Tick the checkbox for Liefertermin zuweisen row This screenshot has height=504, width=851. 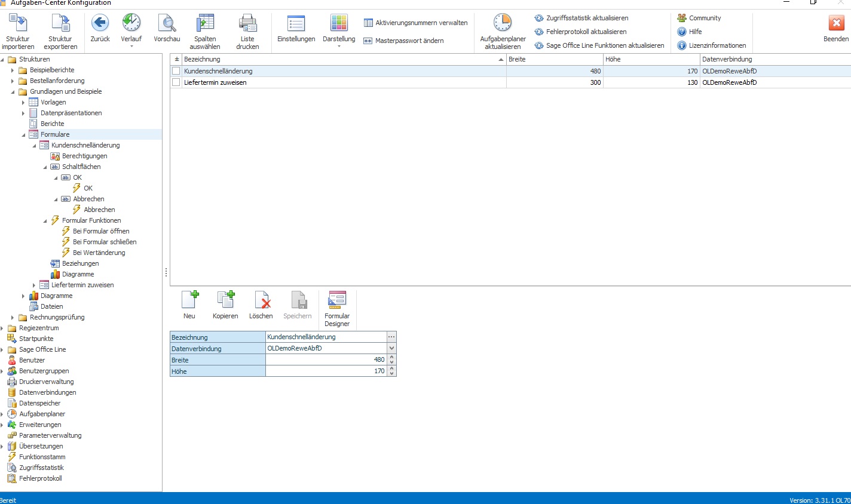pos(176,82)
